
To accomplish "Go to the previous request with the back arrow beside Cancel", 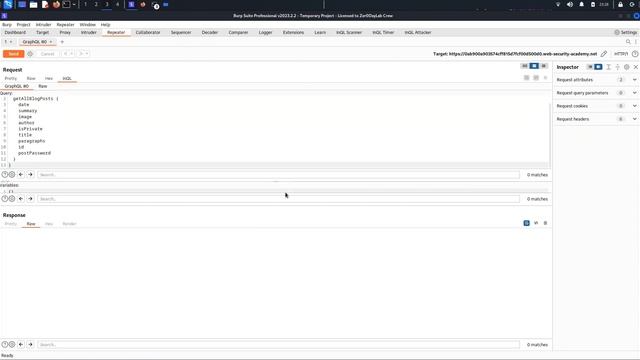I will pos(65,54).
